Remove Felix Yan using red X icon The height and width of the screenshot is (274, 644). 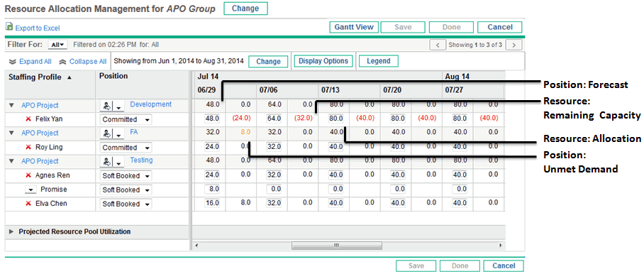point(28,119)
